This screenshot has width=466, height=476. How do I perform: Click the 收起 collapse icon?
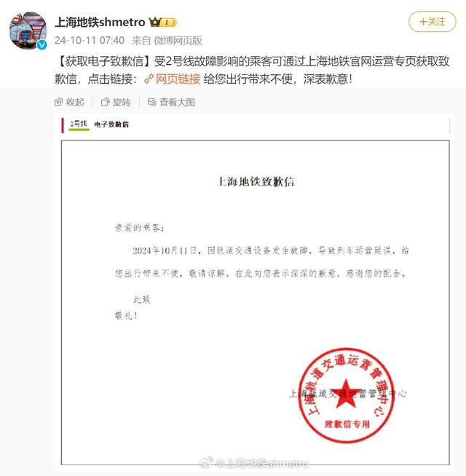point(59,103)
